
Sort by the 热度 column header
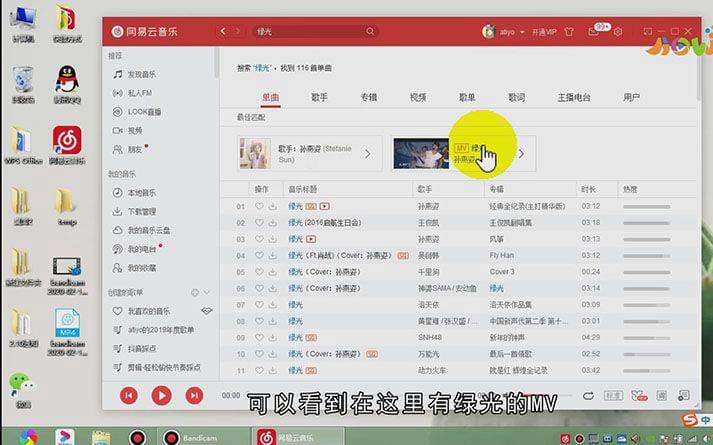click(630, 189)
